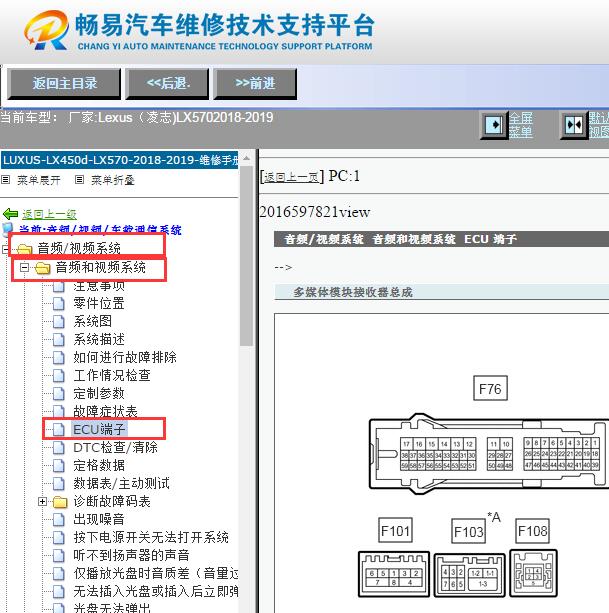Select the 音频和视频系统 folder label
This screenshot has height=613, width=609.
point(100,267)
